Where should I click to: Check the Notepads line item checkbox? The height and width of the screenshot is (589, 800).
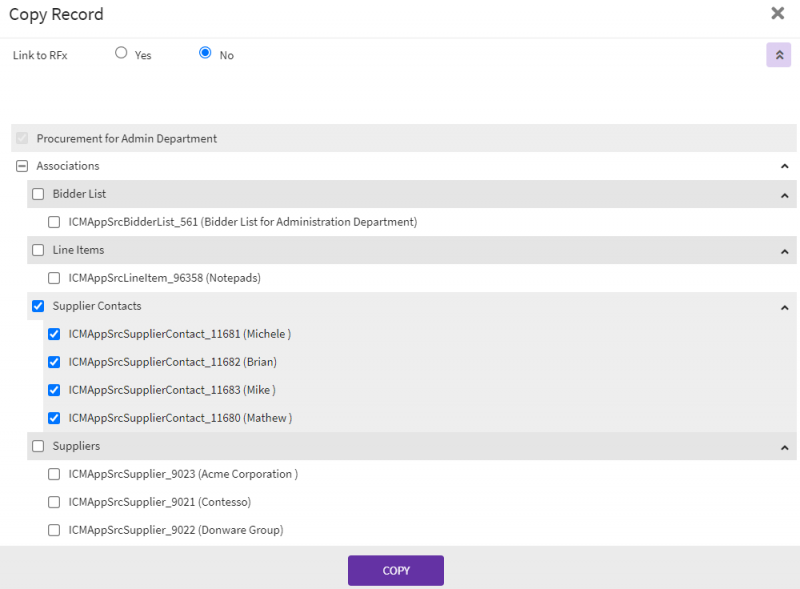coord(54,278)
